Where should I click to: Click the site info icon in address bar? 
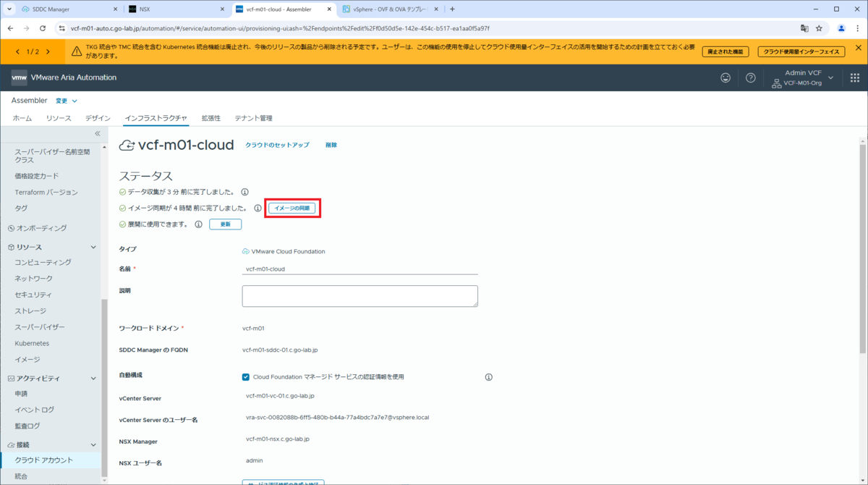[x=61, y=28]
